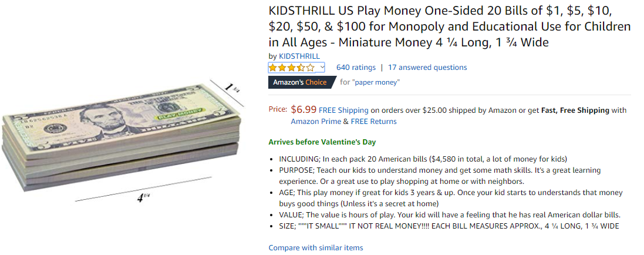This screenshot has height=255, width=644.
Task: Click the $6.99 price
Action: coord(304,109)
